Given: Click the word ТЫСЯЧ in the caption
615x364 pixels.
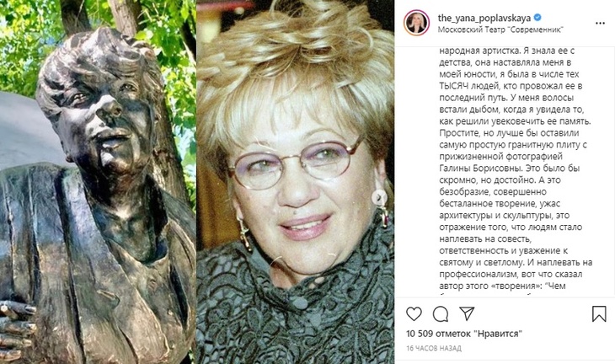Looking at the screenshot, I should pyautogui.click(x=452, y=86).
